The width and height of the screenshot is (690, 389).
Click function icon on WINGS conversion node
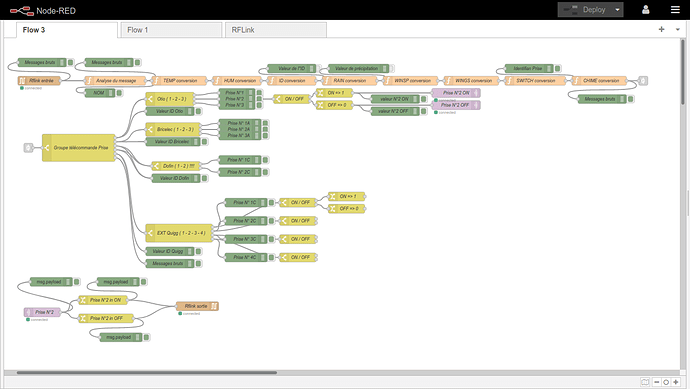coord(448,81)
